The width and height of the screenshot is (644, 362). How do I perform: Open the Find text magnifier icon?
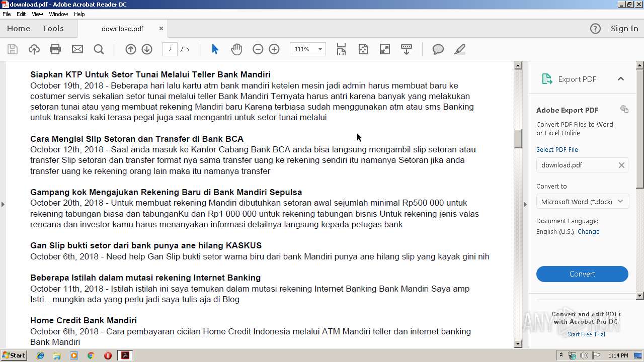(99, 49)
